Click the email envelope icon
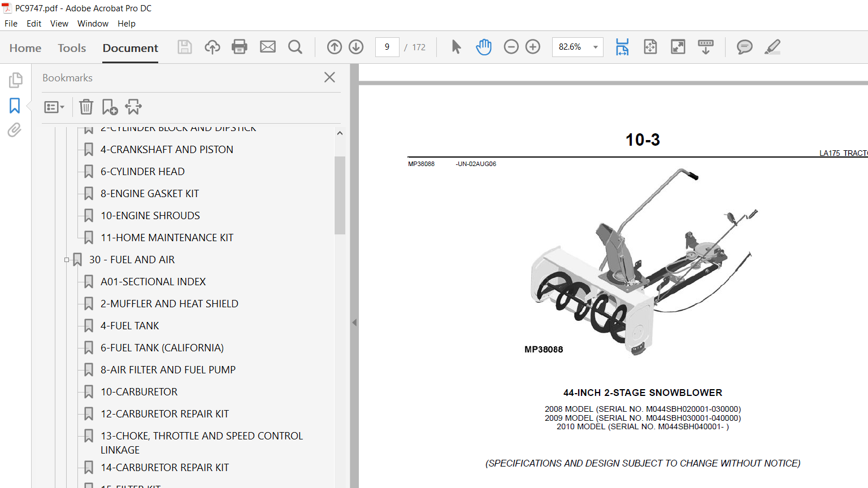Viewport: 868px width, 488px height. point(268,47)
